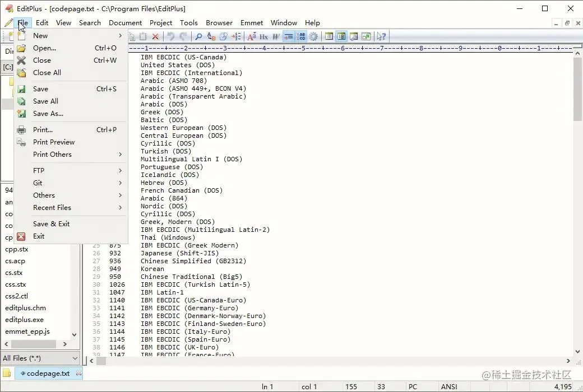
Task: Expand the Git submenu
Action: coord(71,183)
